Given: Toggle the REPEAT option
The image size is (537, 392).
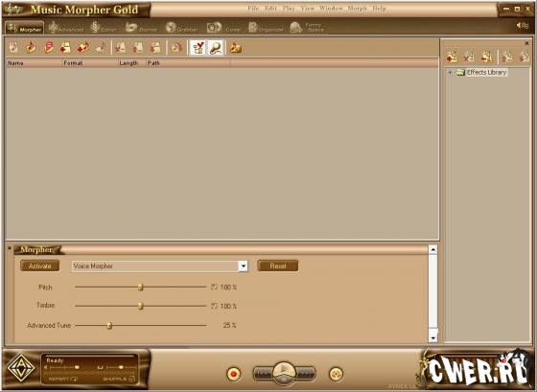Looking at the screenshot, I should click(x=63, y=379).
